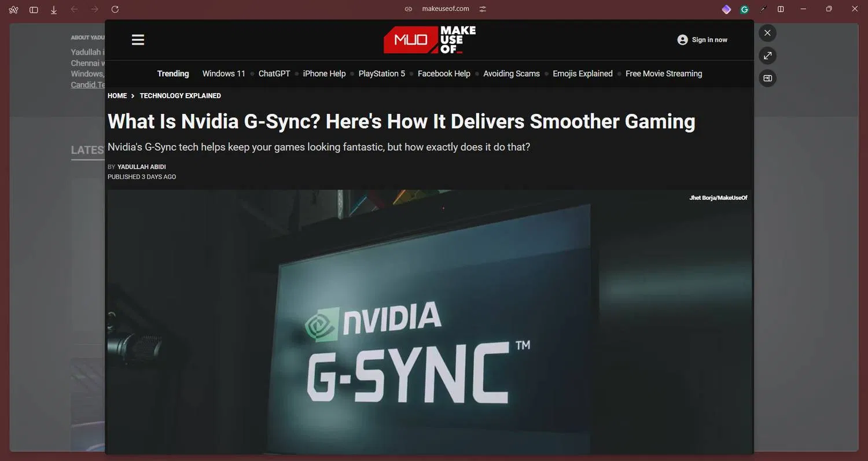Toggle split view
Image resolution: width=868 pixels, height=461 pixels.
coord(781,9)
